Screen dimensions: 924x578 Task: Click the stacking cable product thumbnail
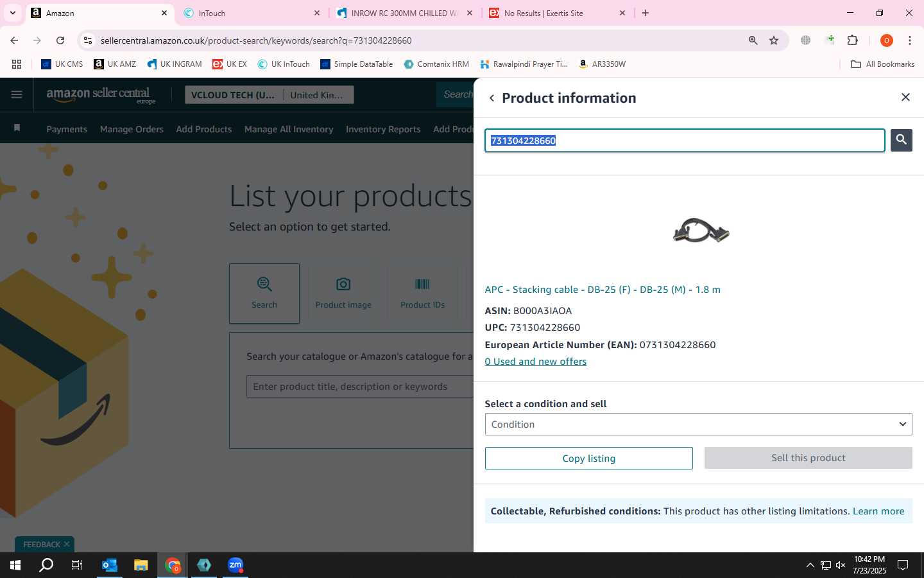click(701, 231)
